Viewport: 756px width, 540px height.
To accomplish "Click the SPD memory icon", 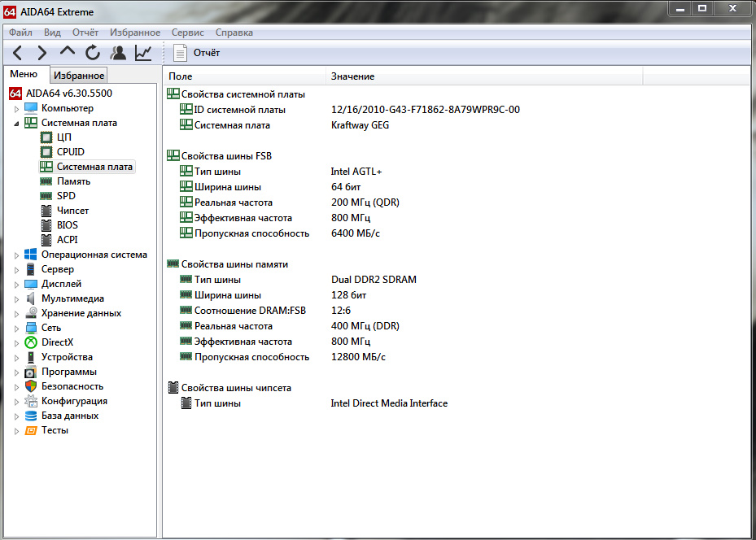I will 46,196.
